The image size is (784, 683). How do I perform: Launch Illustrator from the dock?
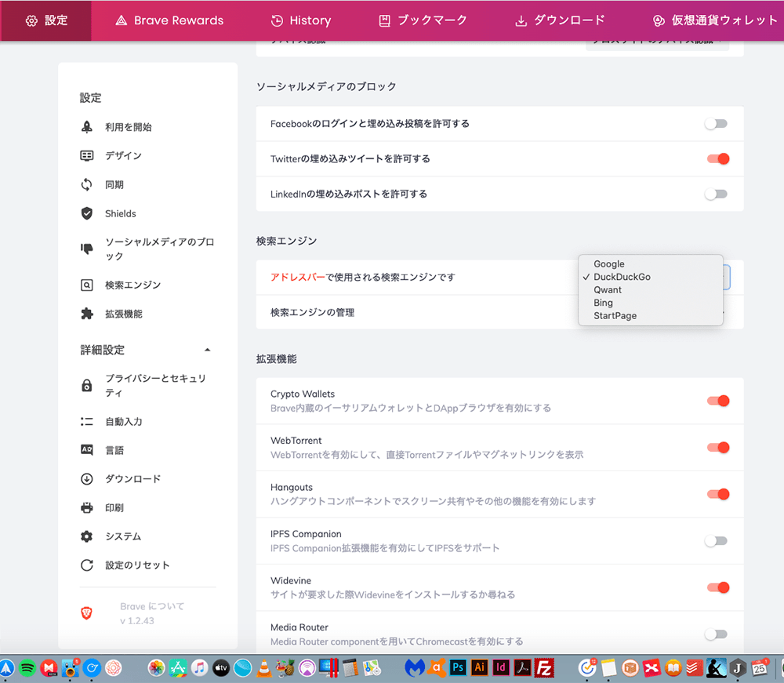pyautogui.click(x=480, y=668)
